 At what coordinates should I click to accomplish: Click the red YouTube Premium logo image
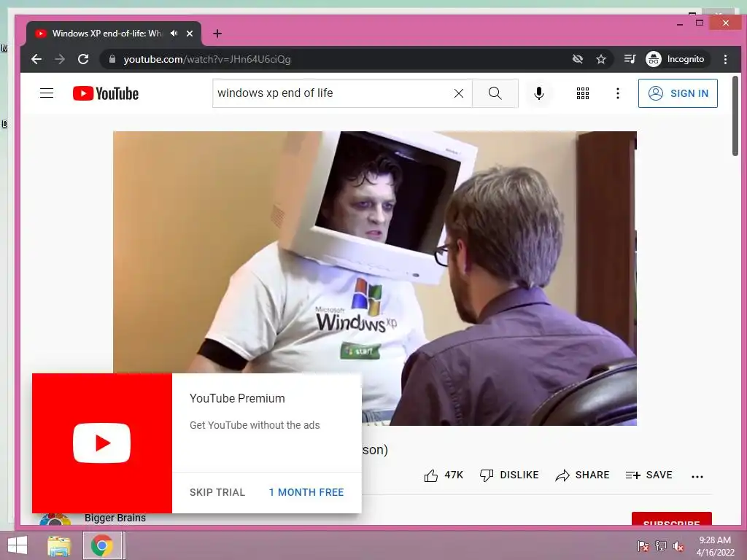tap(102, 443)
